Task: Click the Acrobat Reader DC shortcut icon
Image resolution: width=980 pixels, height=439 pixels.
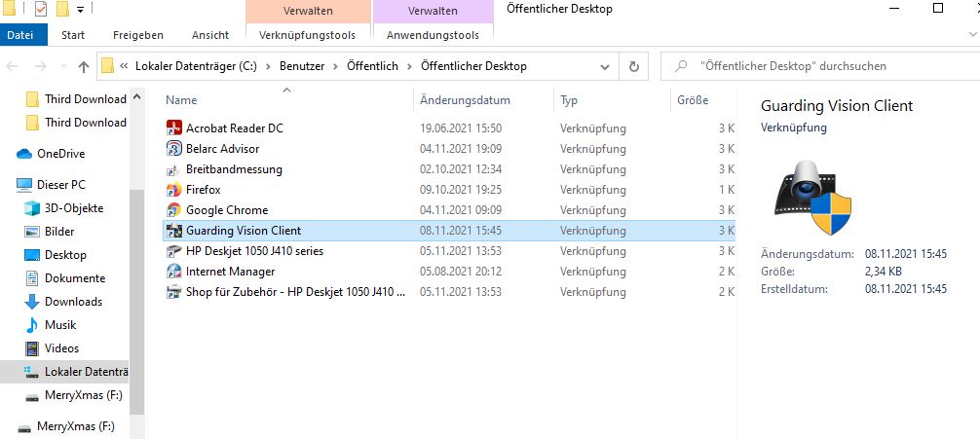Action: click(173, 128)
